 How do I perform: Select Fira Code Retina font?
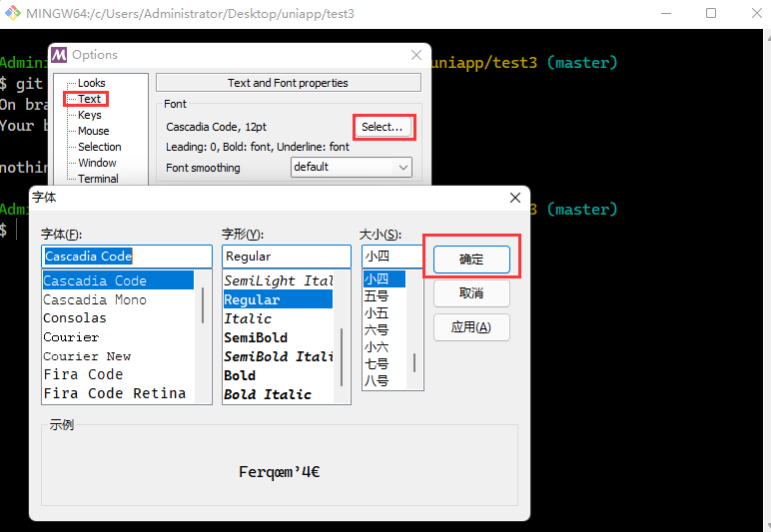(x=118, y=393)
